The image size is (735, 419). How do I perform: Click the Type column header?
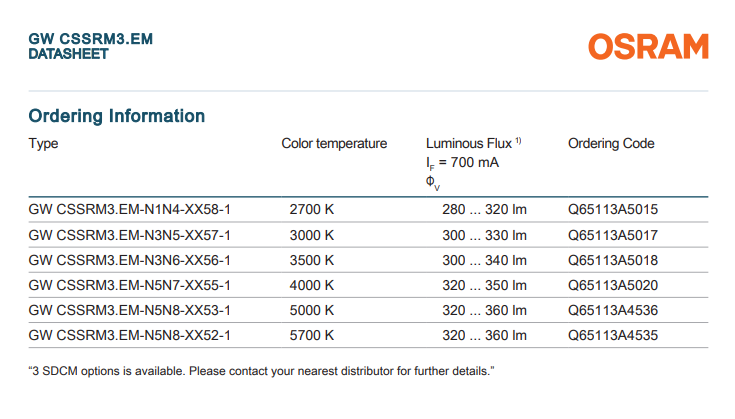point(44,144)
